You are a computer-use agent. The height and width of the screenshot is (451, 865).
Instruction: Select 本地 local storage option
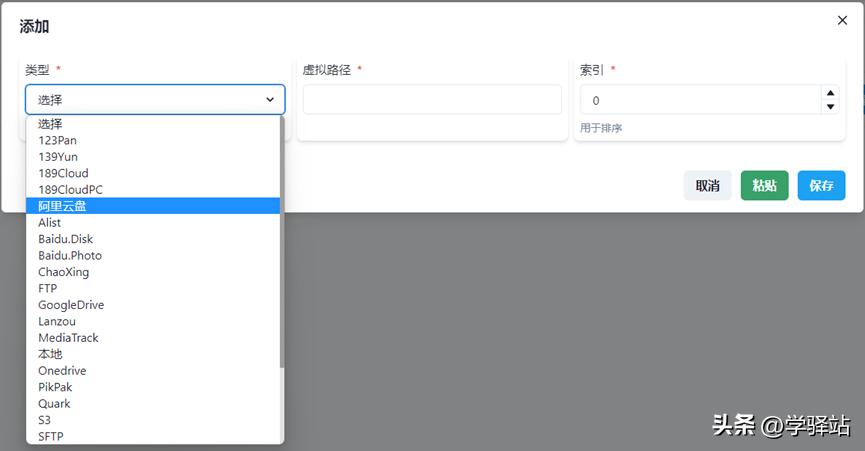[x=153, y=354]
